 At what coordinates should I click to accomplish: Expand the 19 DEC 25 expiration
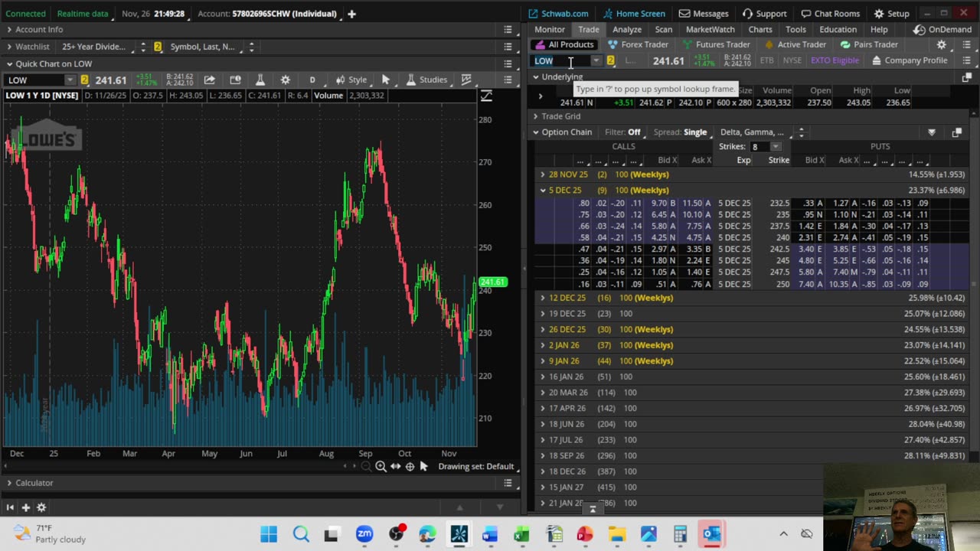pyautogui.click(x=543, y=314)
